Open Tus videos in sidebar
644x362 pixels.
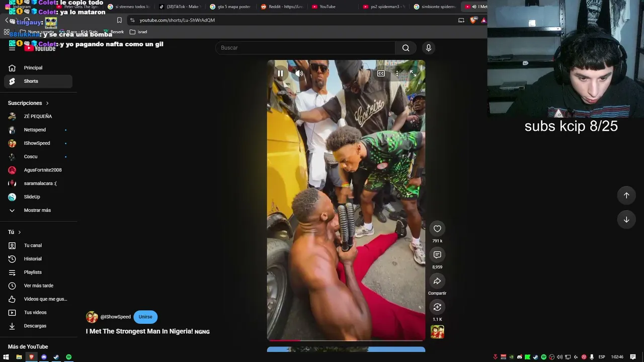pos(38,312)
